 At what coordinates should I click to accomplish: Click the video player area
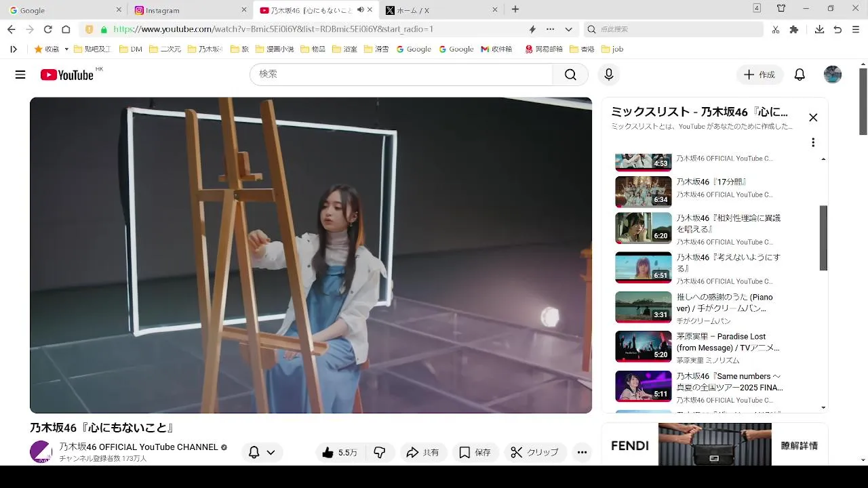311,255
